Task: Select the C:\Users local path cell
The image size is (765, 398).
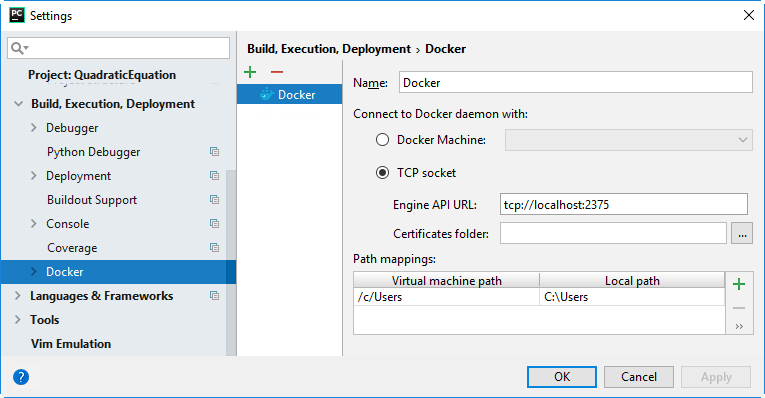Action: coord(632,297)
